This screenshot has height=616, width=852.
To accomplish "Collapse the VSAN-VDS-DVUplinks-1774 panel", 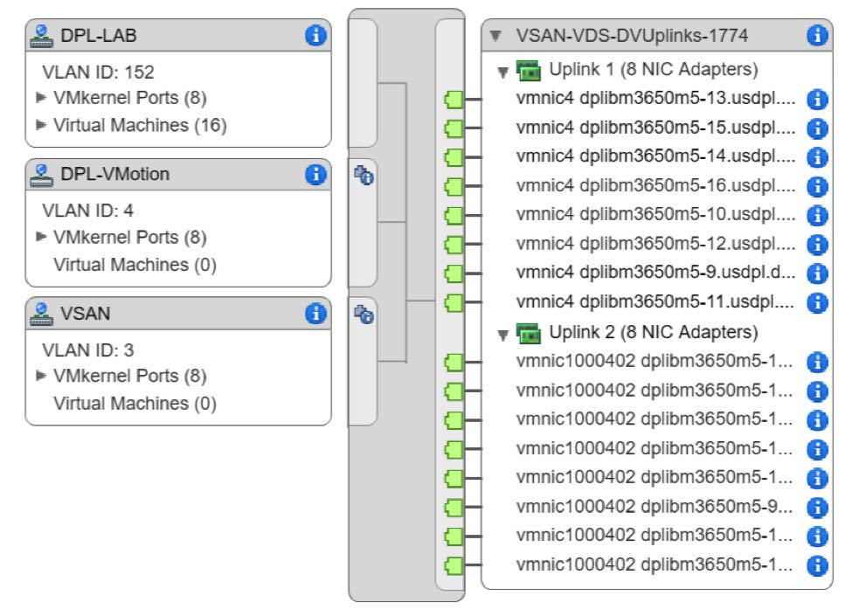I will 495,36.
